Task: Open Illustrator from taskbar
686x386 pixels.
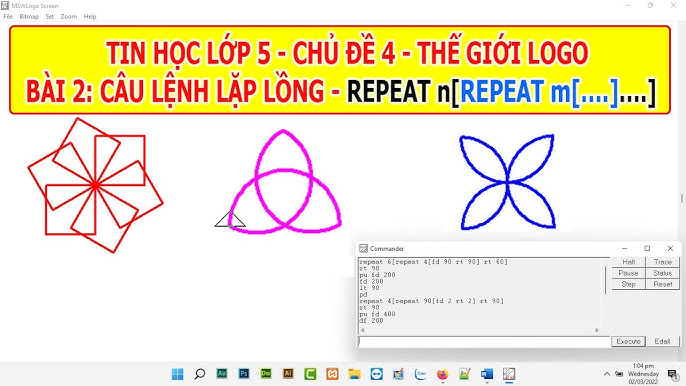Action: coord(288,374)
